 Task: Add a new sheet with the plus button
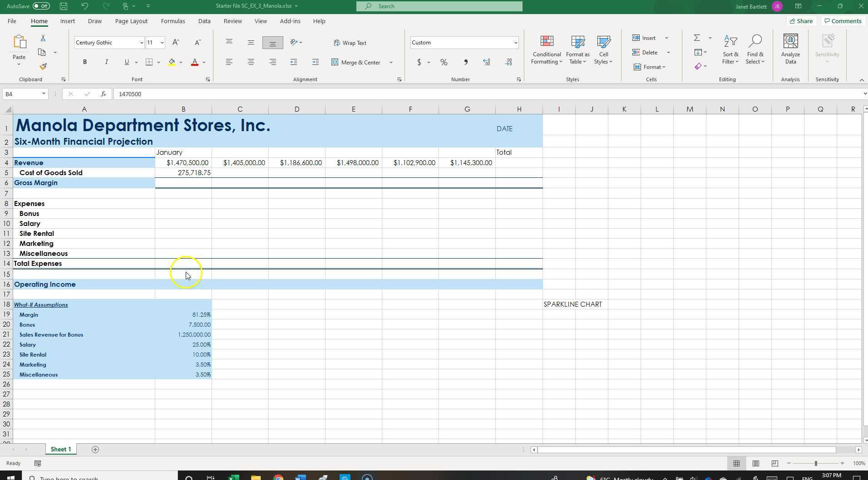[95, 449]
